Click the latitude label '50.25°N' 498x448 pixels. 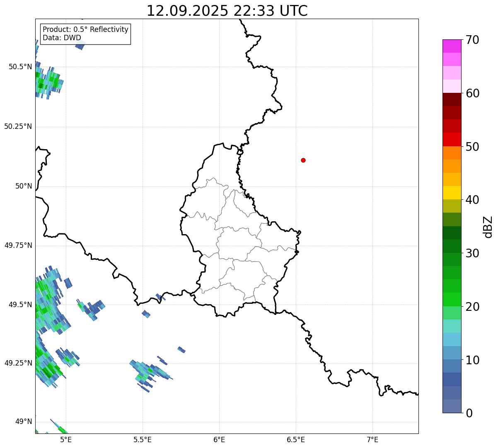pyautogui.click(x=18, y=126)
